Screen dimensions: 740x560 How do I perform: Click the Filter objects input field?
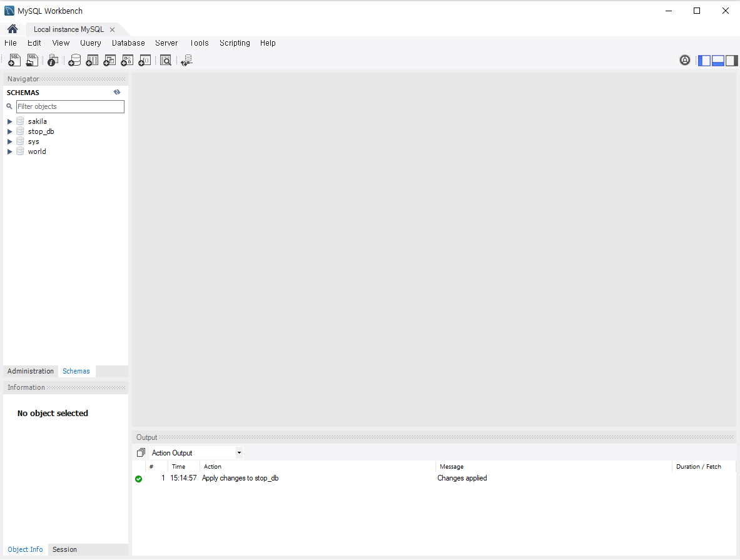pyautogui.click(x=70, y=107)
